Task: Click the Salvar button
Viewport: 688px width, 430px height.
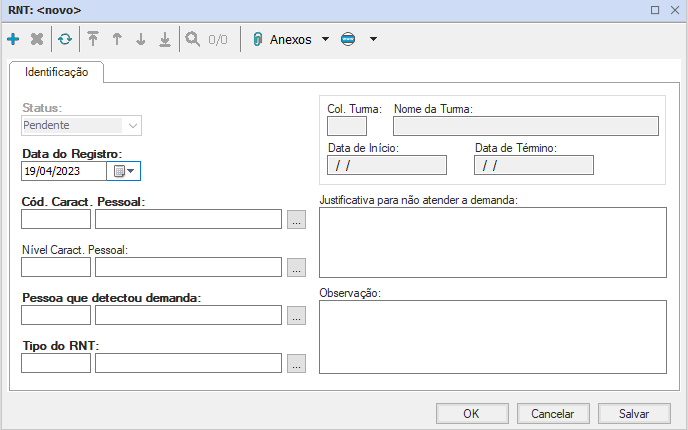Action: (x=634, y=413)
